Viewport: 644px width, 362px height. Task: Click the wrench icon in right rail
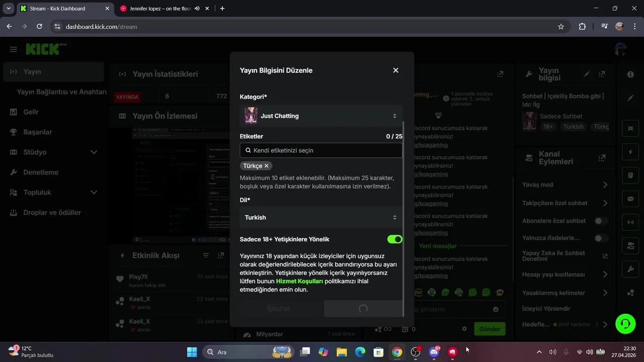click(x=630, y=269)
